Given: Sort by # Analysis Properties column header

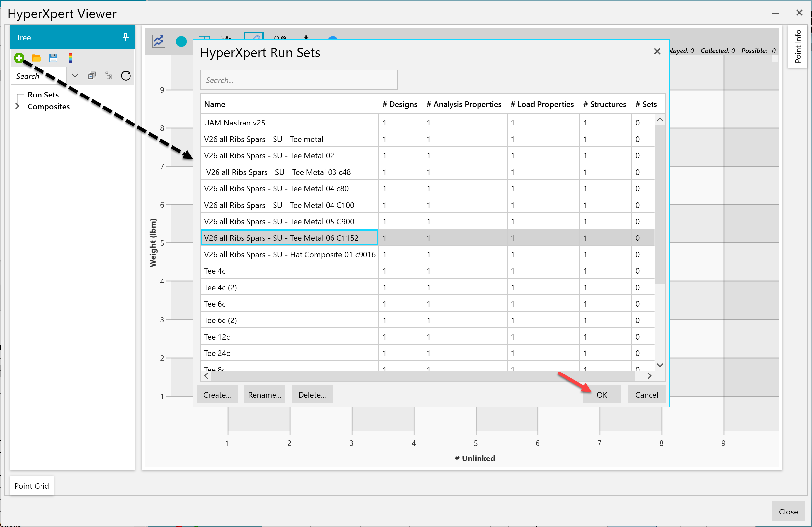Looking at the screenshot, I should (464, 104).
